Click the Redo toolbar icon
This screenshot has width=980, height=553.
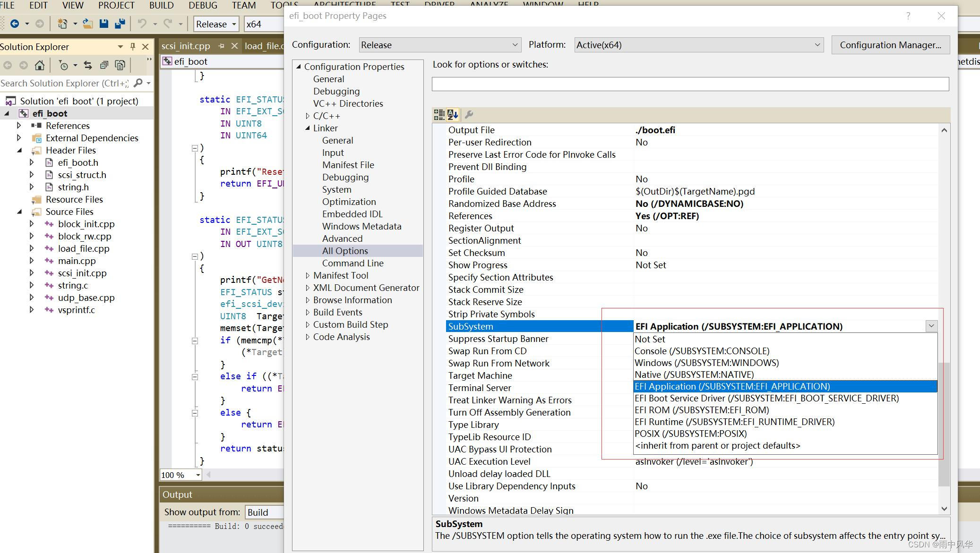[167, 24]
